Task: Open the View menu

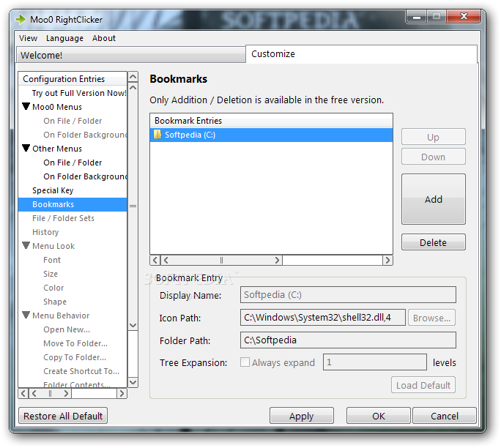Action: tap(28, 38)
